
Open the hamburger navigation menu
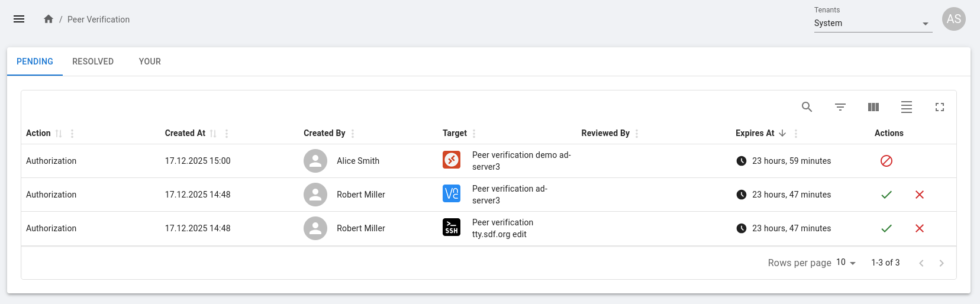19,19
